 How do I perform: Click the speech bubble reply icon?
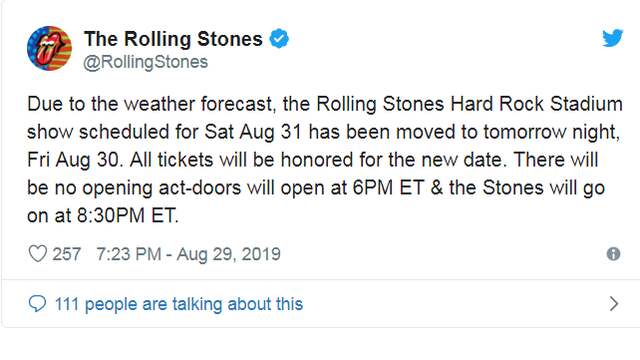point(37,304)
